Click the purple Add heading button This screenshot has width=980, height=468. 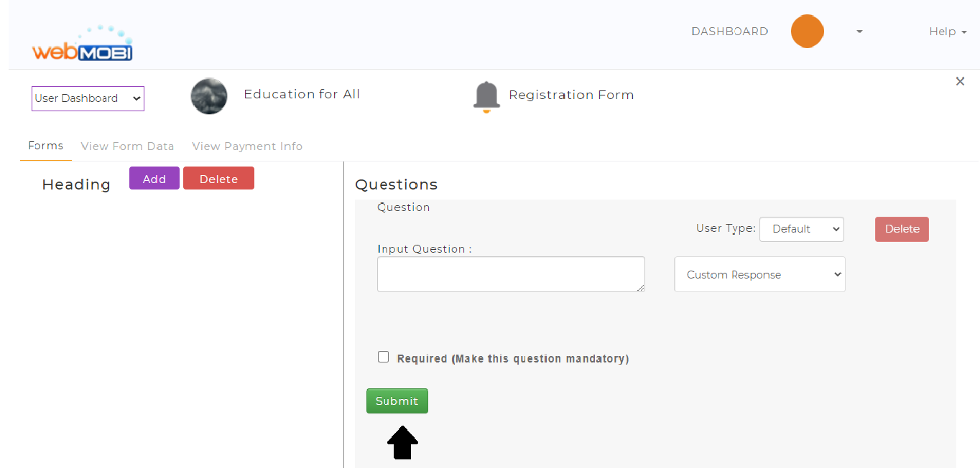pos(154,178)
